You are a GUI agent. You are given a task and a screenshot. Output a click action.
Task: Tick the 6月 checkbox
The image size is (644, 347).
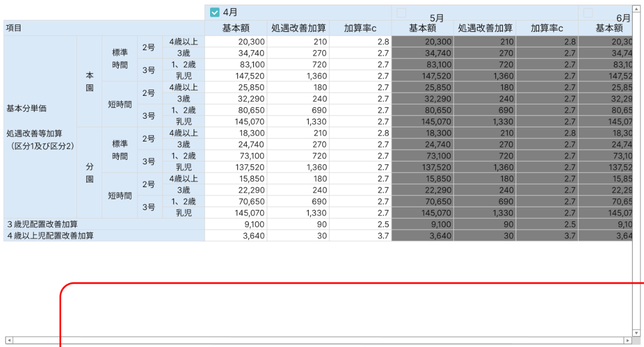pyautogui.click(x=588, y=12)
